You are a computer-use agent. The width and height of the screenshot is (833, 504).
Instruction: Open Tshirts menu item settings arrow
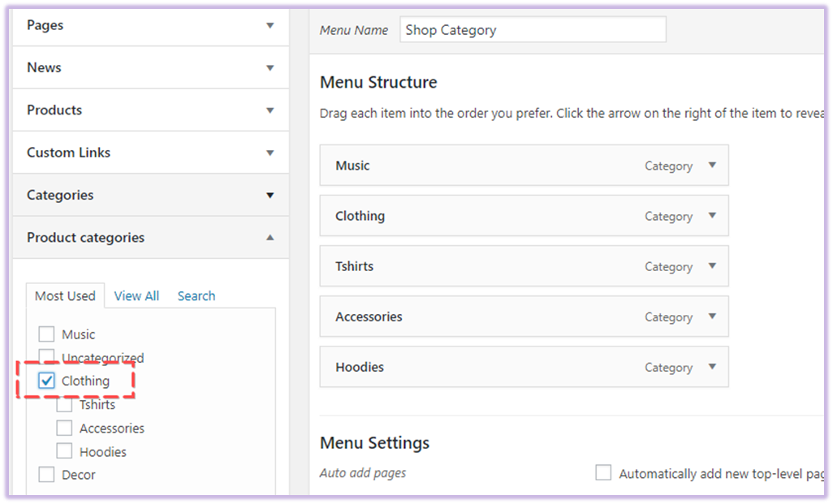pos(712,266)
